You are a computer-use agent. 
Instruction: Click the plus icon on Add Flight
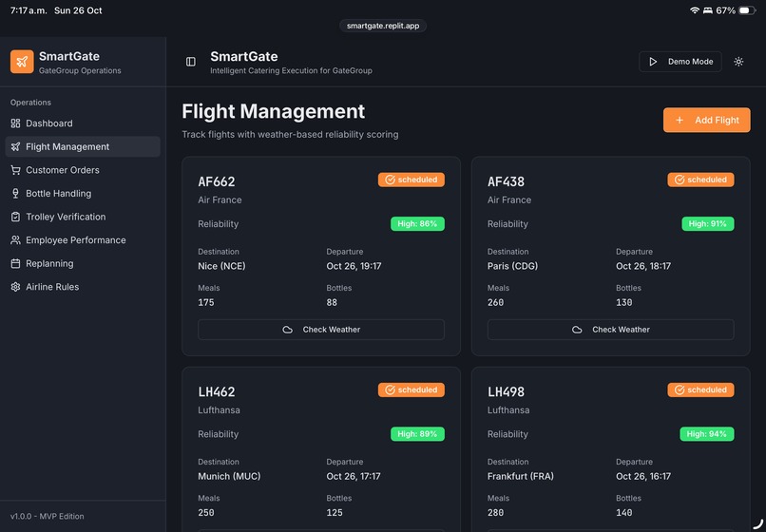pos(680,121)
